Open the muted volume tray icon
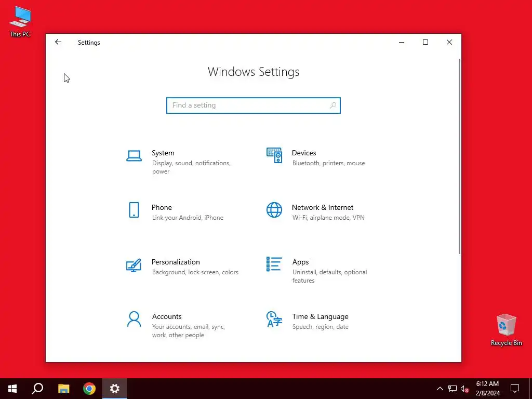The height and width of the screenshot is (399, 532). [465, 389]
